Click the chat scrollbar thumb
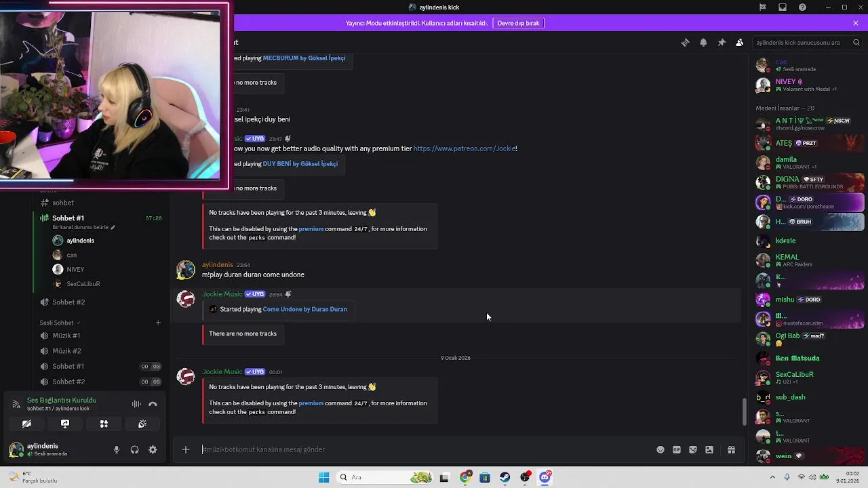868x488 pixels. coord(745,411)
